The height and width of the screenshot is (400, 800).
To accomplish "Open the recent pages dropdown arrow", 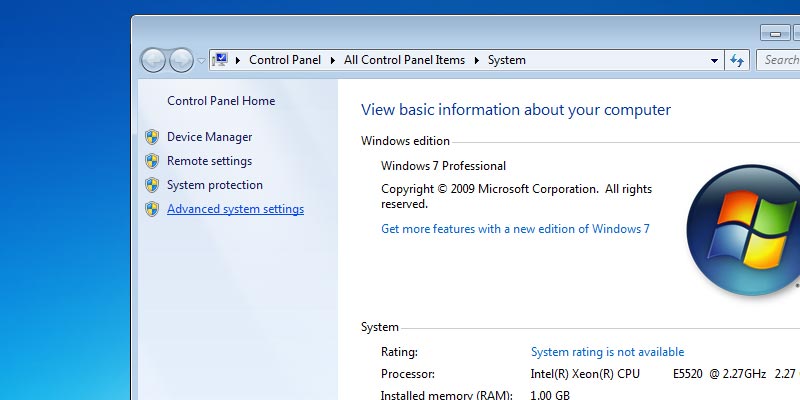I will tap(201, 61).
